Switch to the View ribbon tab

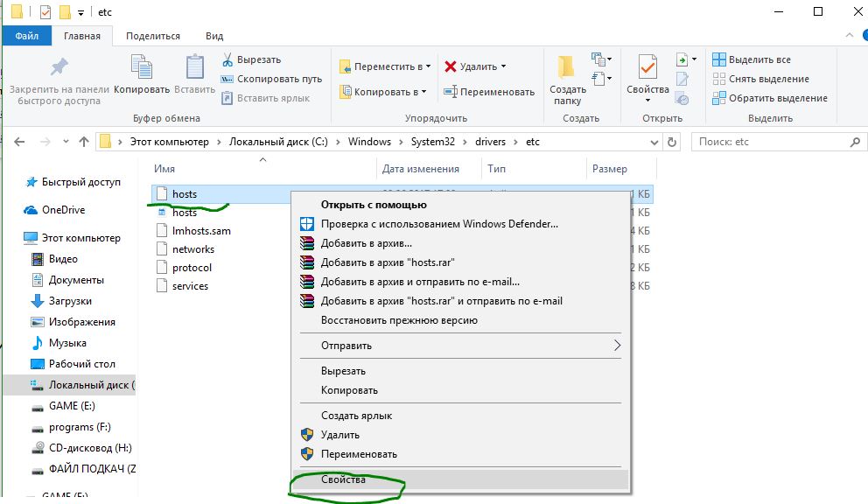213,36
